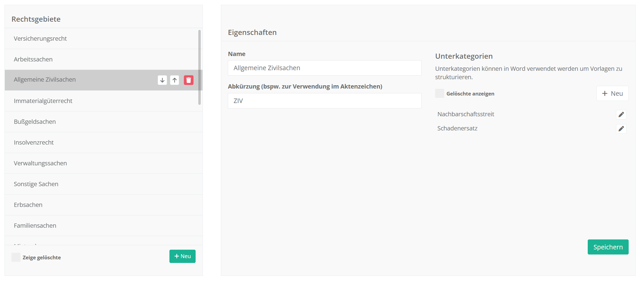Add new Unterkategorie with Neu button
Screen dimensions: 644x281
pyautogui.click(x=612, y=94)
